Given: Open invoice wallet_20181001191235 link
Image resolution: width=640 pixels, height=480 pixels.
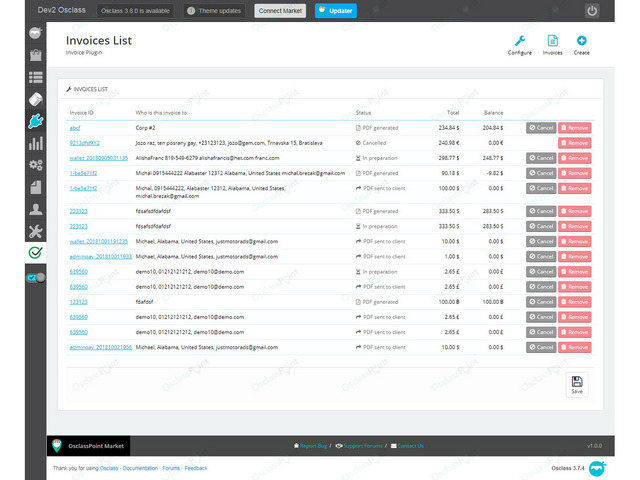Looking at the screenshot, I should pyautogui.click(x=98, y=242).
